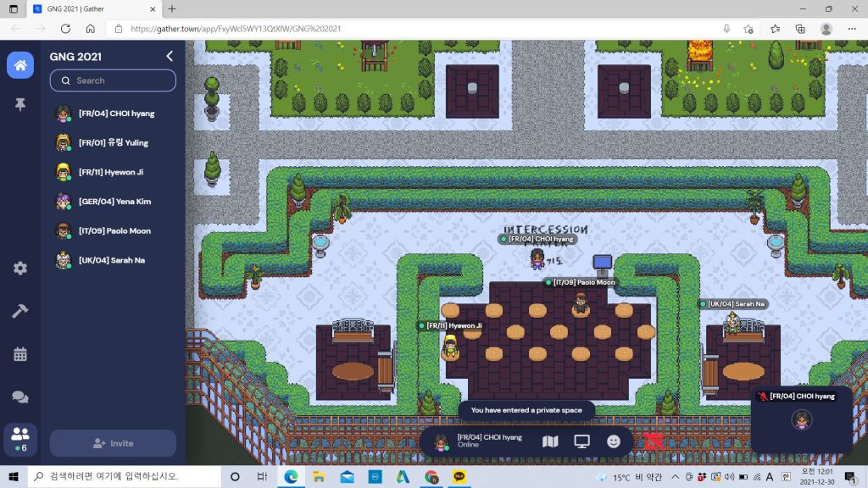
Task: Open the Calendar icon in sidebar
Action: tap(20, 354)
